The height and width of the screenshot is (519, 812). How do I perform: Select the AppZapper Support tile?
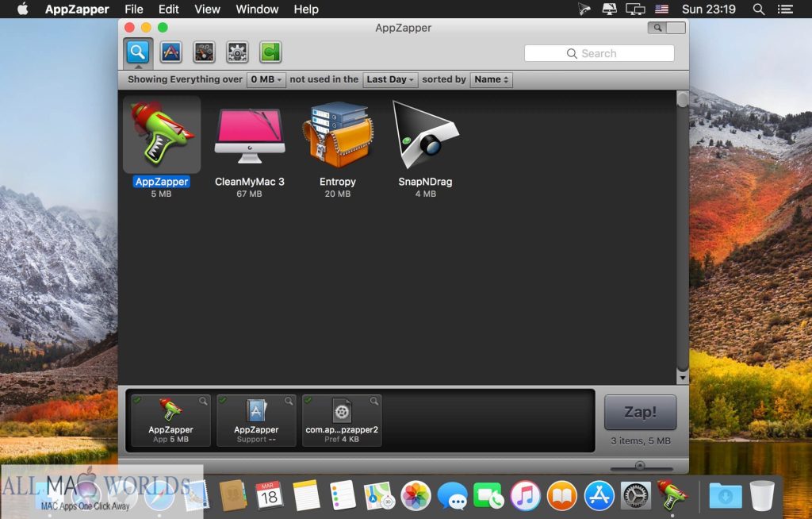[256, 421]
